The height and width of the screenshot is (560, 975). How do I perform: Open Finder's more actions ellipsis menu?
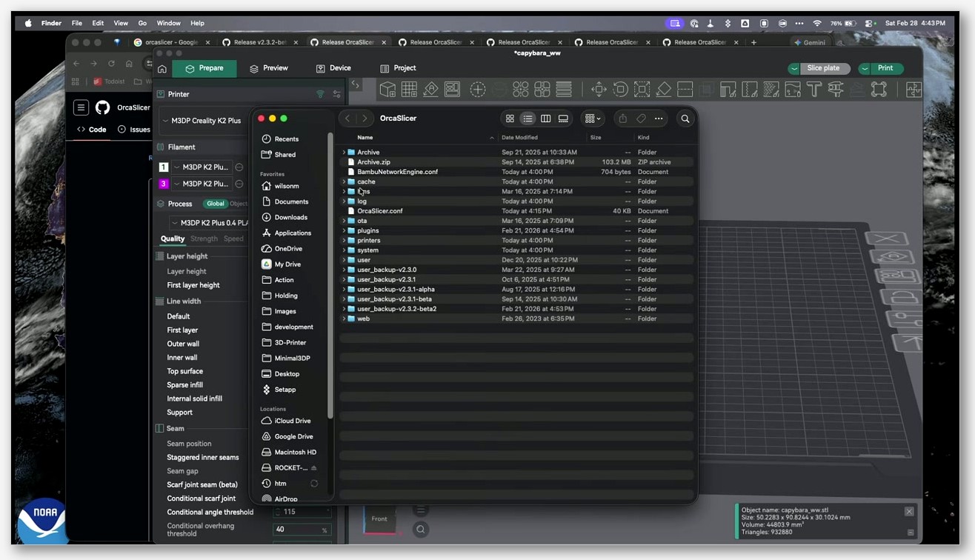(659, 119)
